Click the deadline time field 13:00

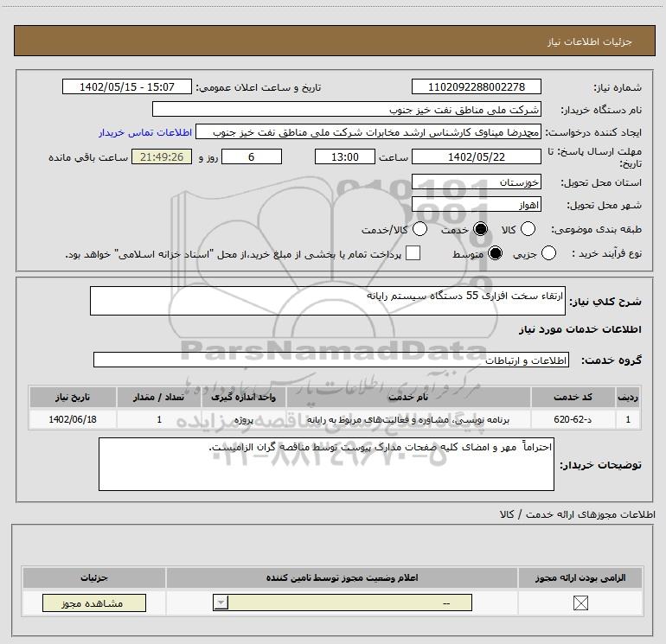(345, 156)
